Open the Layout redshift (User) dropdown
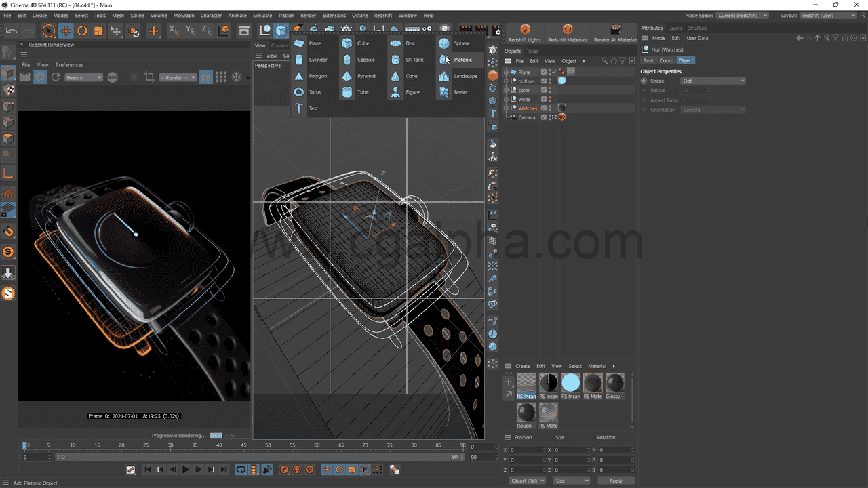 828,15
